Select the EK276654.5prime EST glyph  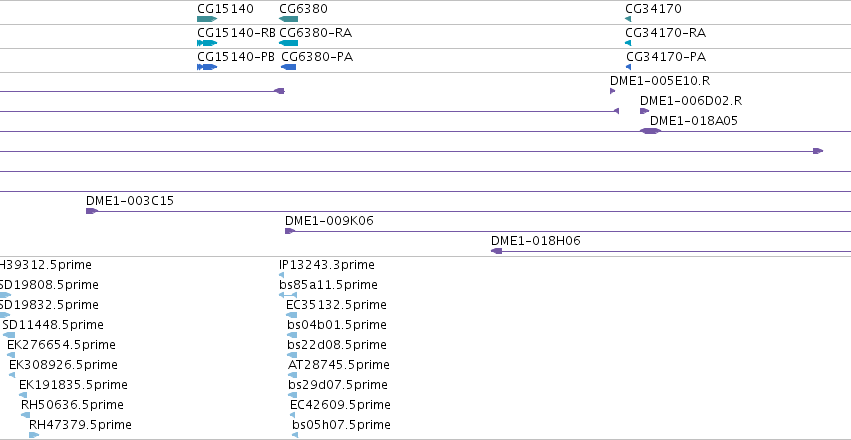tap(11, 355)
